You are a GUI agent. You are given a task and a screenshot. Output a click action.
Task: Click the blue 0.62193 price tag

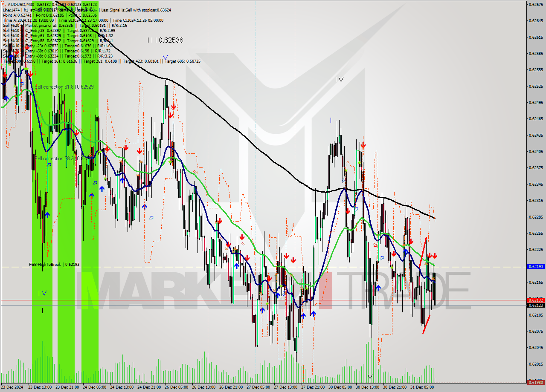coord(536,266)
